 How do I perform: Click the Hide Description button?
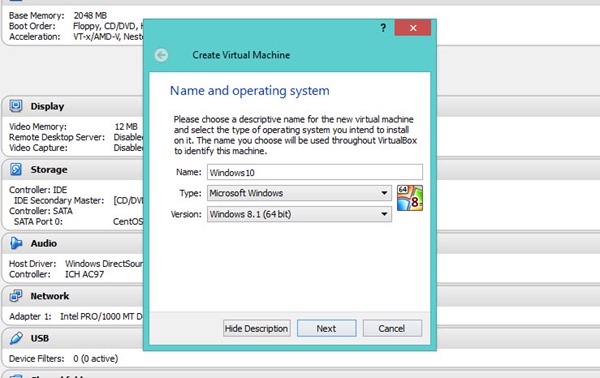pos(256,329)
